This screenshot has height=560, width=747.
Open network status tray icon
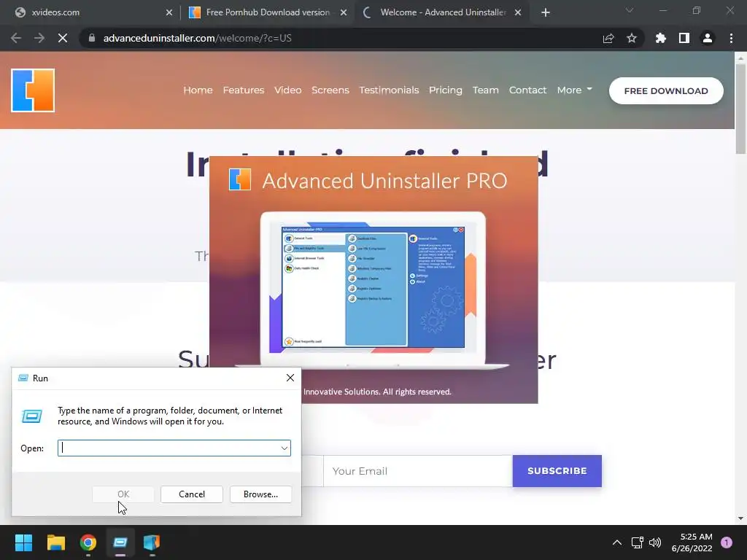[637, 542]
